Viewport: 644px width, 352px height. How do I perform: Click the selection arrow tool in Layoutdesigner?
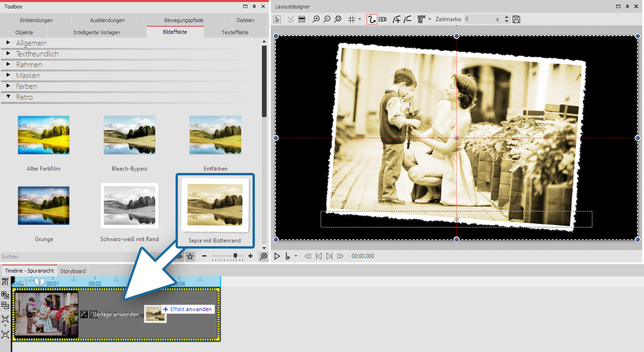(x=277, y=19)
